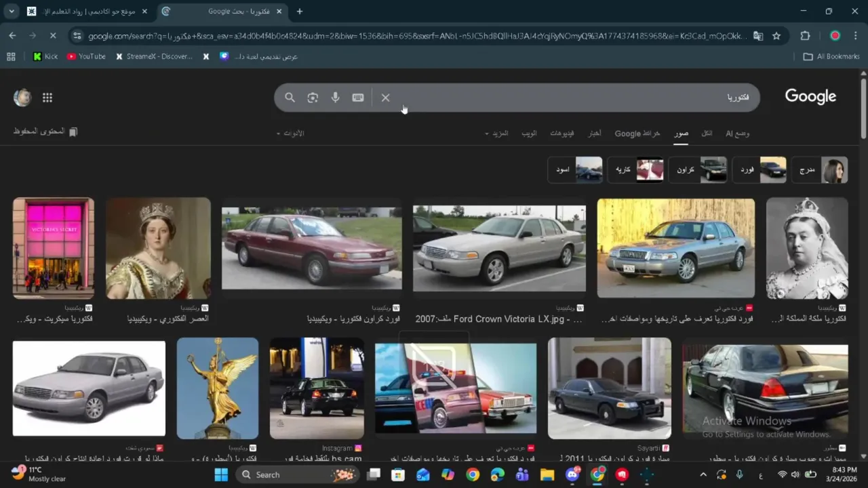The width and height of the screenshot is (868, 488).
Task: Open the maroon Ford Crown Victoria thumbnail
Action: [312, 248]
